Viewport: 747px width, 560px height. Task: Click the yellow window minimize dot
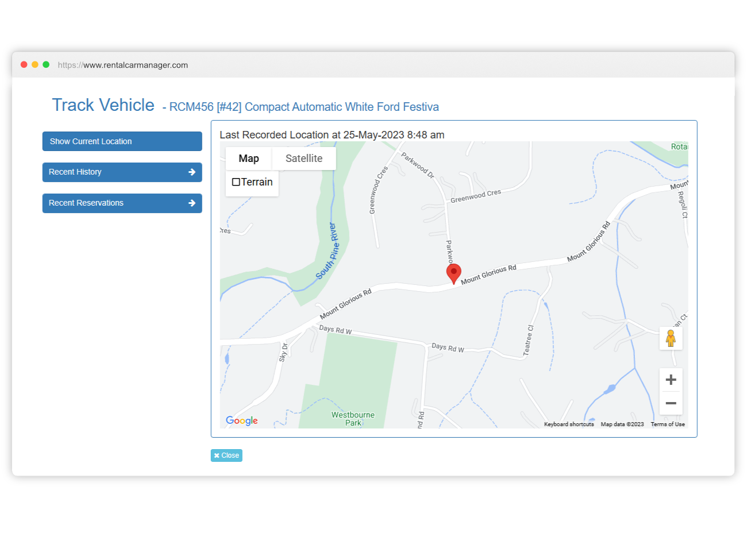pyautogui.click(x=35, y=64)
